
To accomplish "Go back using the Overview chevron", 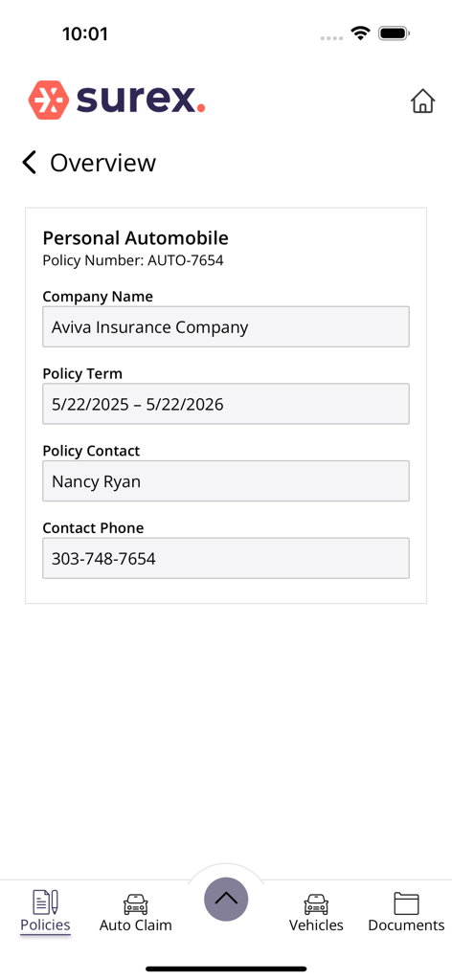I will (30, 162).
